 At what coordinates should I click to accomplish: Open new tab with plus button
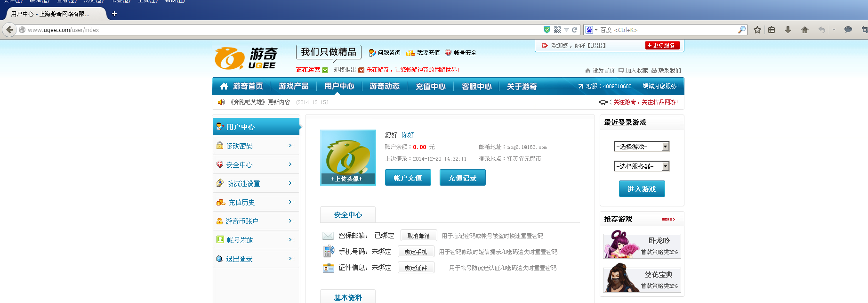[x=114, y=14]
